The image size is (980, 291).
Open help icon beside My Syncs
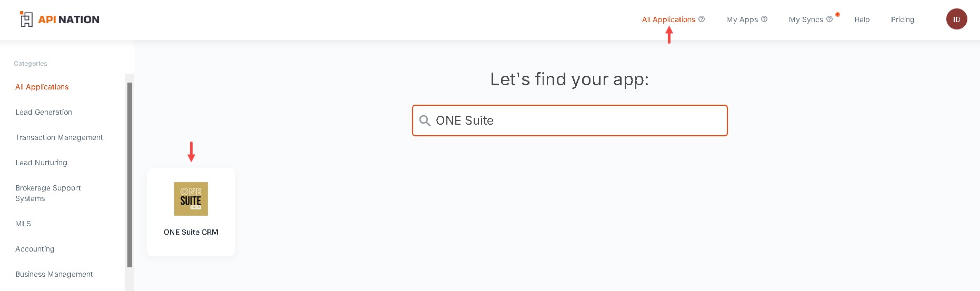point(829,19)
